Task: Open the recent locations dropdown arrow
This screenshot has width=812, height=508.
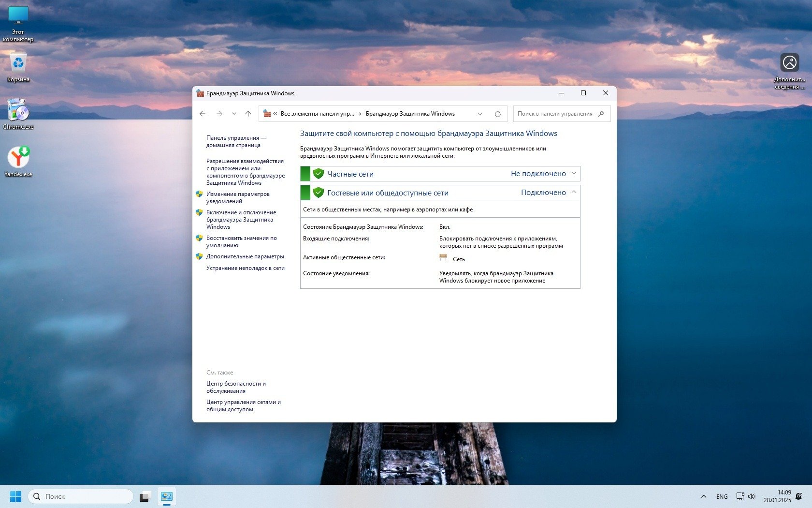Action: [x=234, y=114]
